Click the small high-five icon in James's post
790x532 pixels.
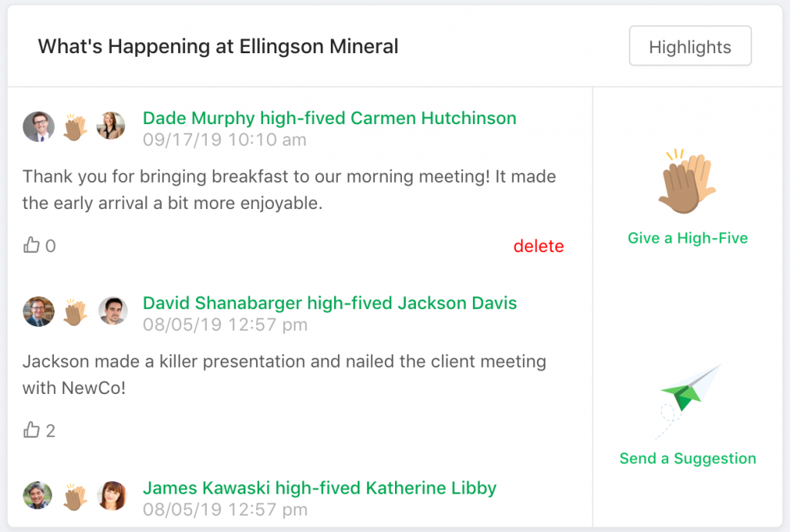(75, 497)
